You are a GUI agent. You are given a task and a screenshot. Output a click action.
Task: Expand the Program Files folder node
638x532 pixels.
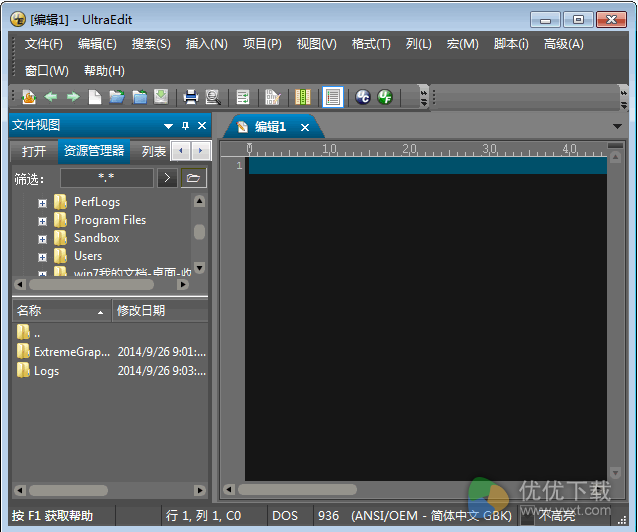pyautogui.click(x=42, y=221)
